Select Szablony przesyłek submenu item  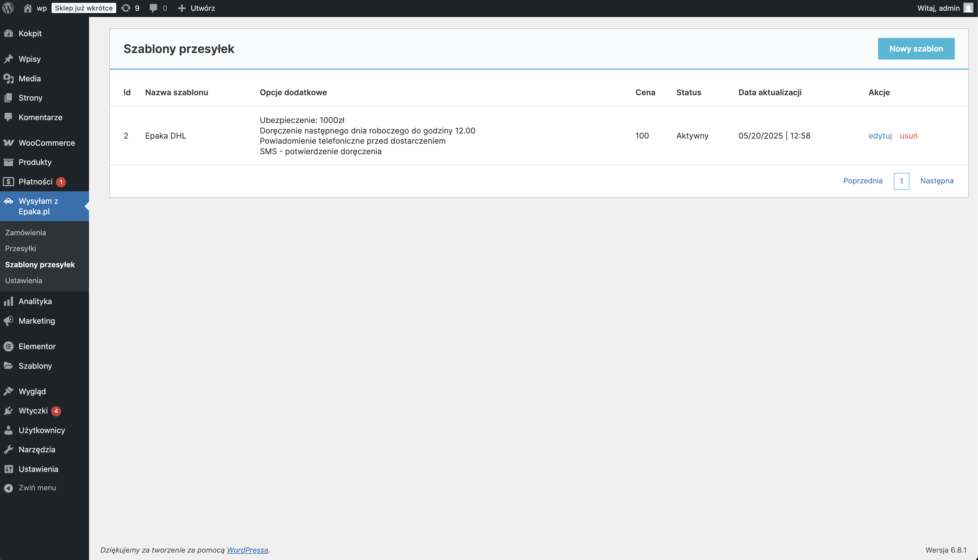[x=40, y=265]
